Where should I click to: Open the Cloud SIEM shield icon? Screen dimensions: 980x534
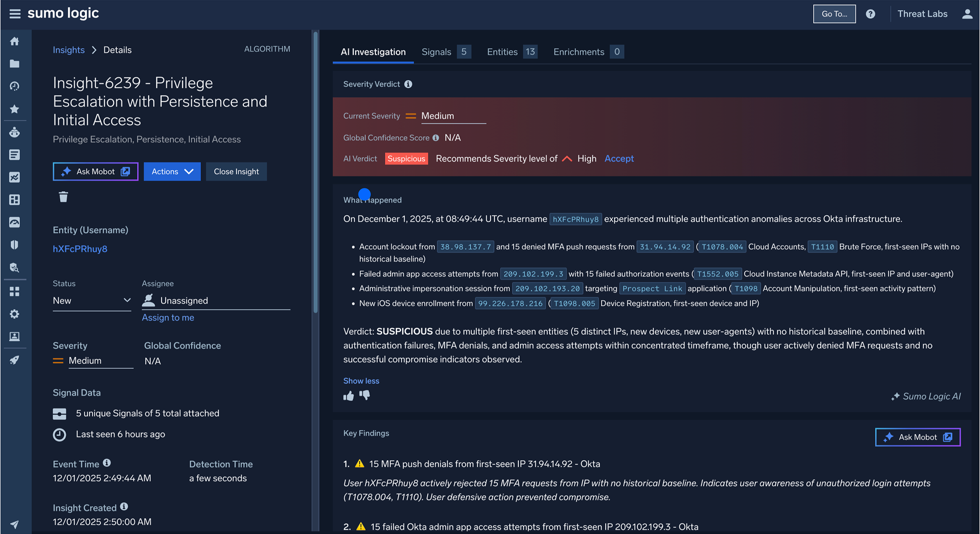pyautogui.click(x=15, y=245)
